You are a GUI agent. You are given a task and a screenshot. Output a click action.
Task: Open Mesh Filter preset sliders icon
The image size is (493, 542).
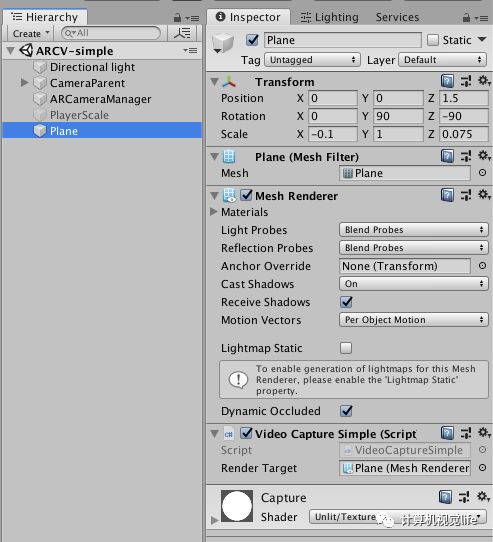pyautogui.click(x=465, y=156)
